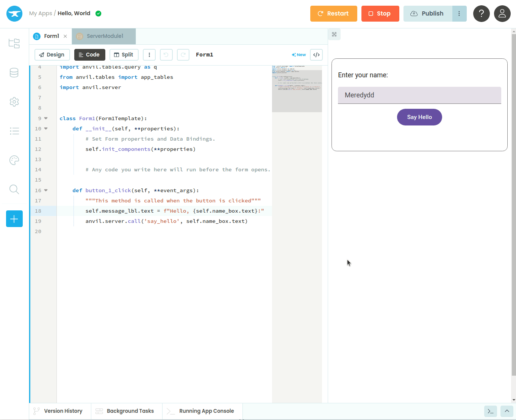Click the code snippet brackets icon
This screenshot has width=516, height=420.
(x=316, y=55)
